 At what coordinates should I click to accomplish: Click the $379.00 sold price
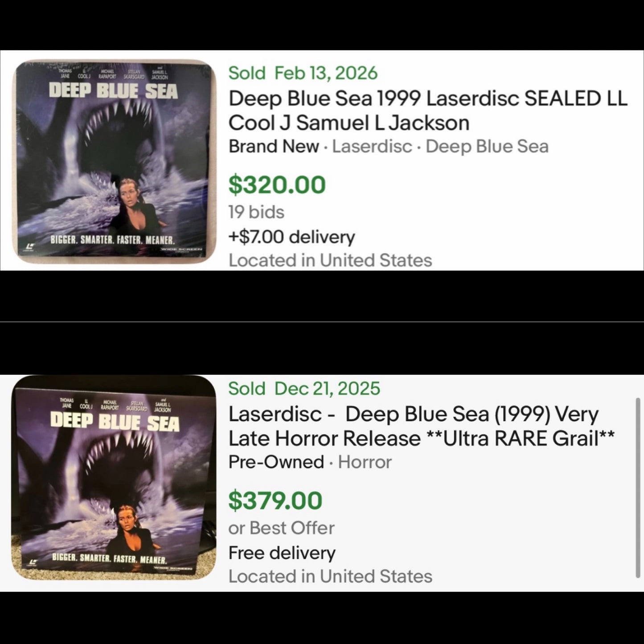276,500
